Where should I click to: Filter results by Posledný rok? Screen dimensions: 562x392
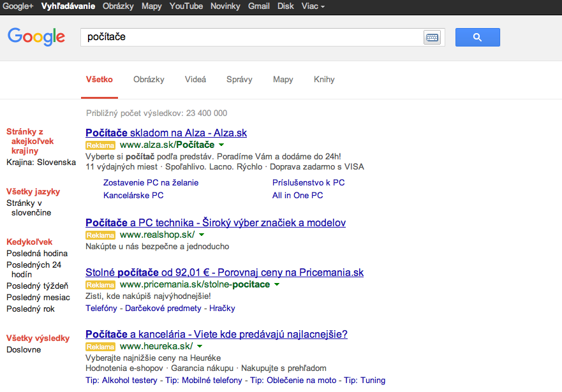click(x=31, y=309)
